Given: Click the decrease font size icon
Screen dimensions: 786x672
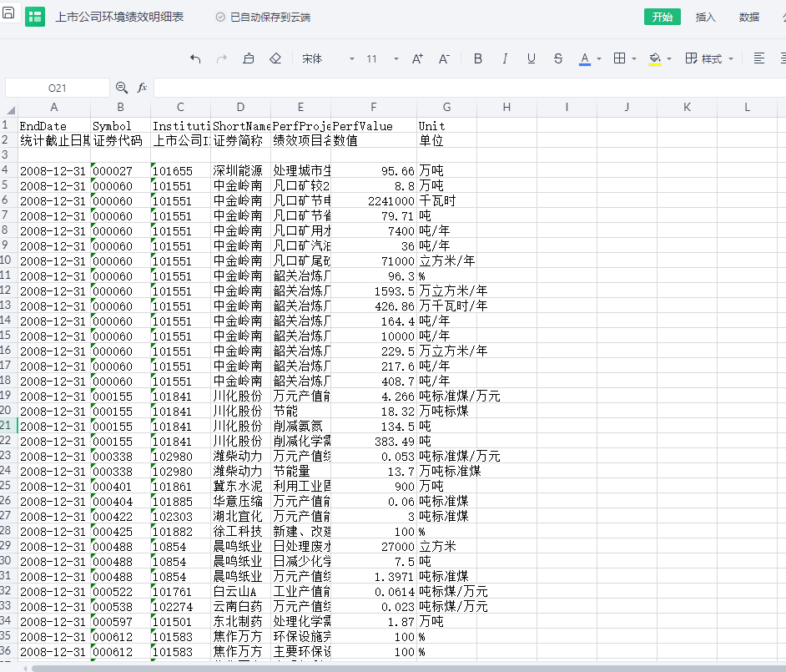Looking at the screenshot, I should pyautogui.click(x=445, y=58).
